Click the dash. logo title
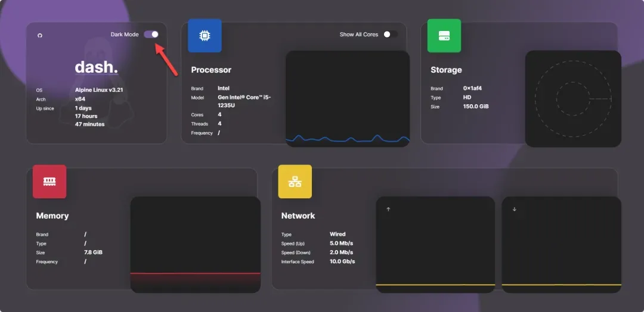644x312 pixels. (96, 67)
